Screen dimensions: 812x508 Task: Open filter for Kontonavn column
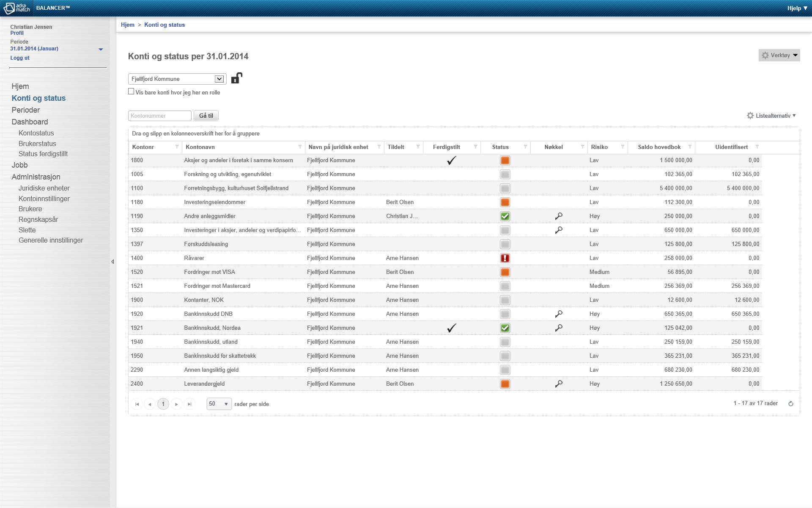300,147
